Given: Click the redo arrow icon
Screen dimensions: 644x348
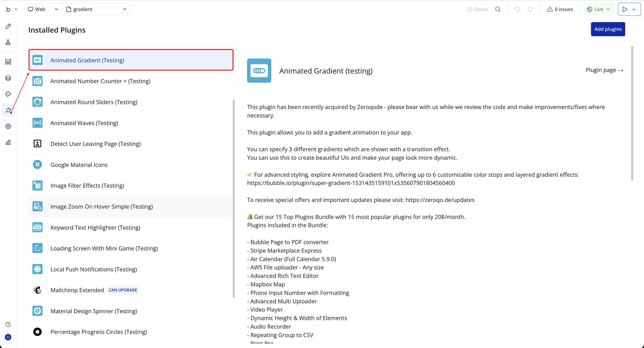Looking at the screenshot, I should point(530,9).
